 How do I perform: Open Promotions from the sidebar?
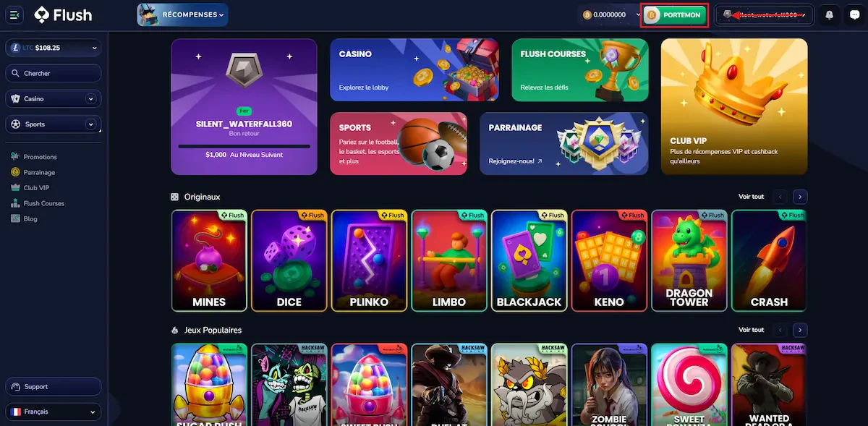40,157
